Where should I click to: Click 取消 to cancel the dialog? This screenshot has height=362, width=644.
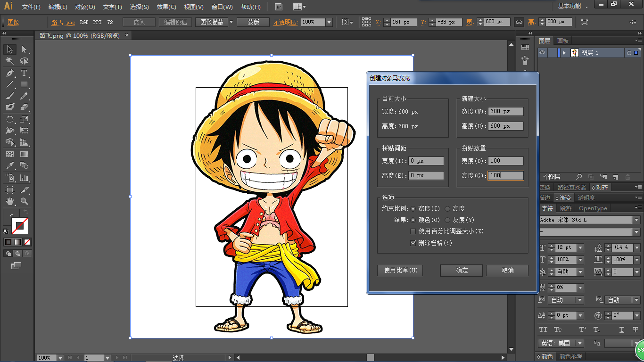(507, 271)
